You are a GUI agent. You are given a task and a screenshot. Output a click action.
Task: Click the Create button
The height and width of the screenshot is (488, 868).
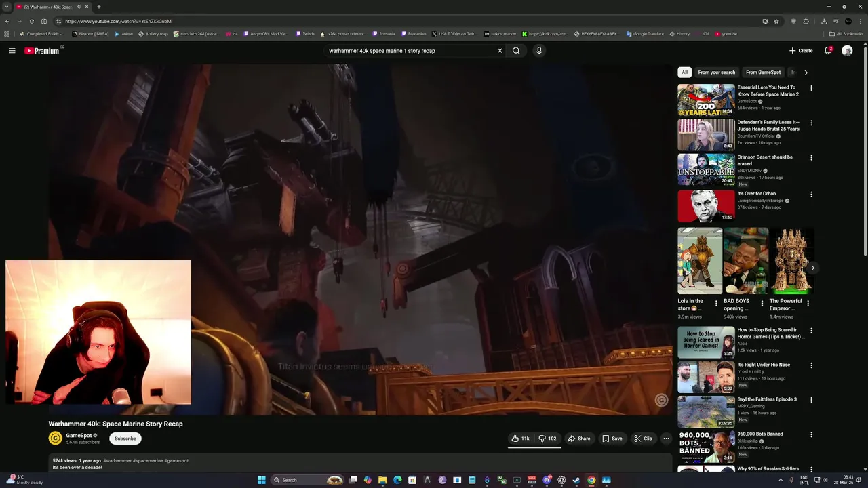801,51
